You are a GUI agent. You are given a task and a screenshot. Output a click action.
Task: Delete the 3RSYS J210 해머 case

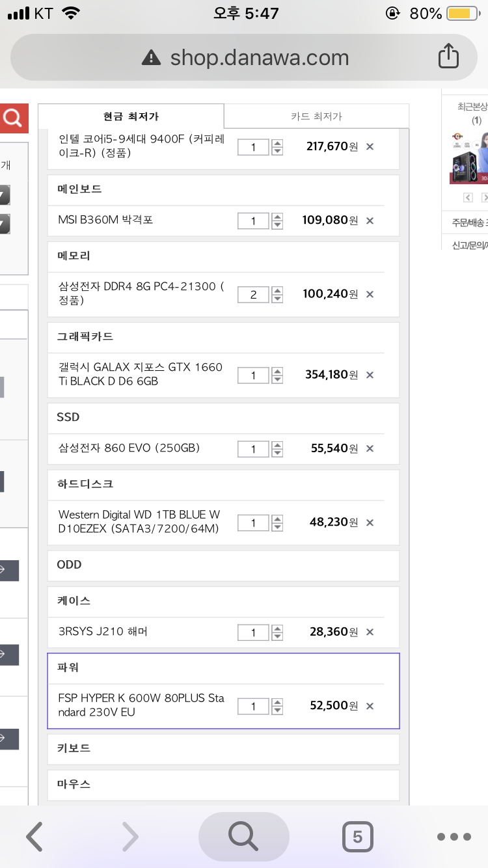point(370,632)
